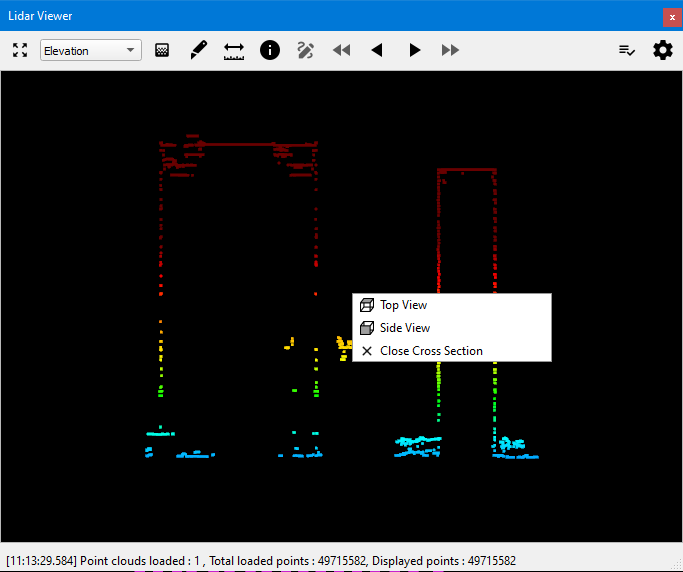Click the fit-to-view fullscreen icon

point(20,50)
